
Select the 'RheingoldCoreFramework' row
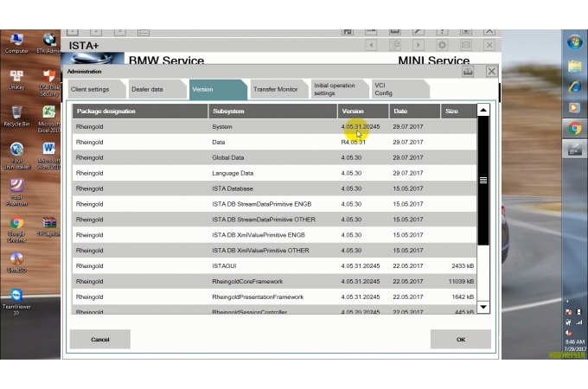(x=274, y=282)
